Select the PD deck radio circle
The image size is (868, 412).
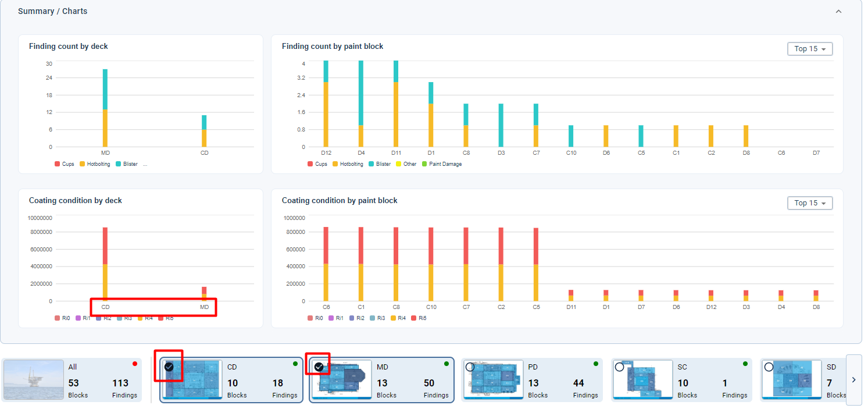(x=470, y=367)
